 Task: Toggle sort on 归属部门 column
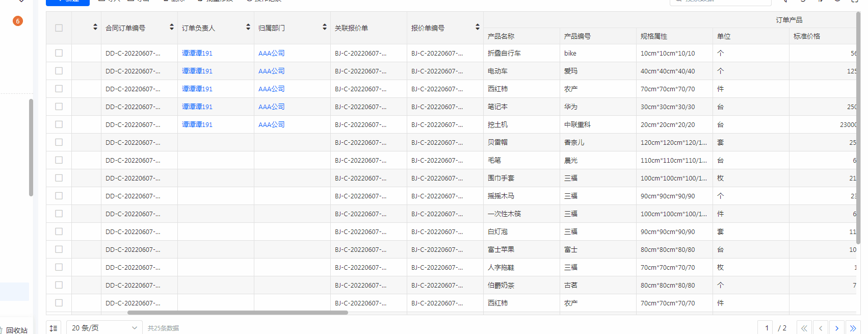coord(325,28)
